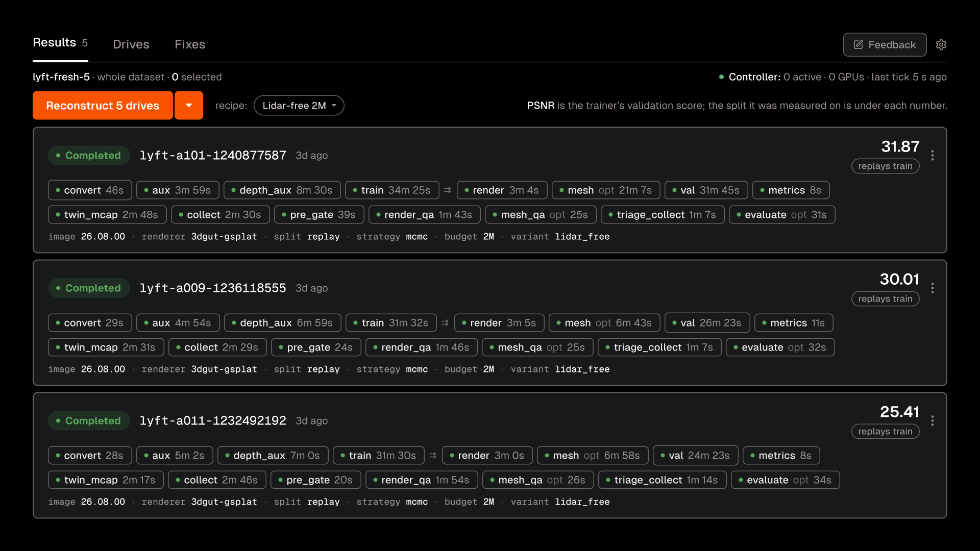Select twin_mcap 2m 48s stage chip

click(x=107, y=215)
